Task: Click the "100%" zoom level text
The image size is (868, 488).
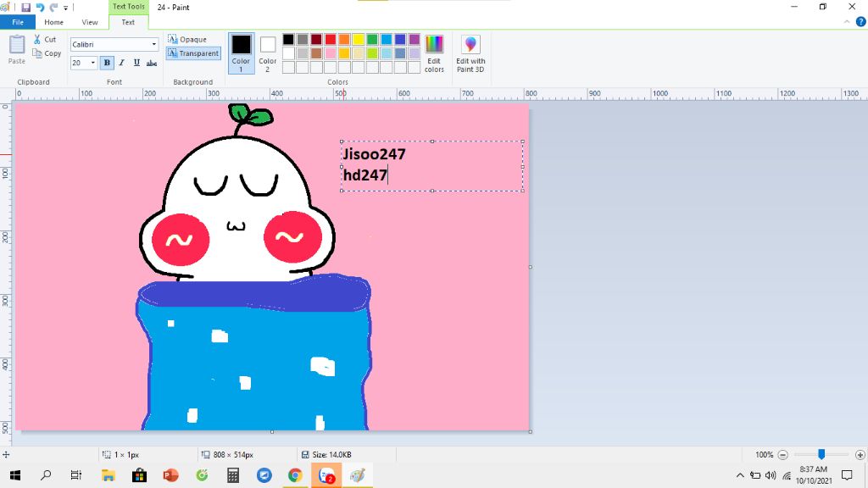Action: [764, 455]
